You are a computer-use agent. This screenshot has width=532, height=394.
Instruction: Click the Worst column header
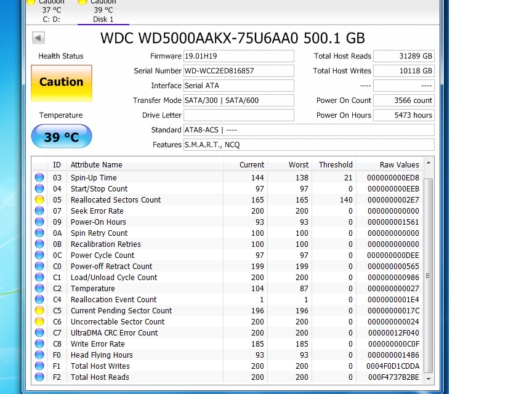coord(289,164)
